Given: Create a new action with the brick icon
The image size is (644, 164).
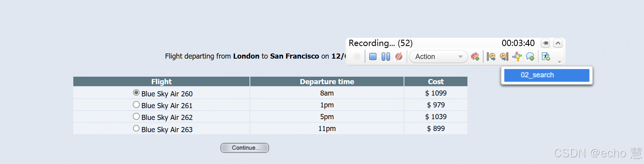Looking at the screenshot, I should coord(475,57).
